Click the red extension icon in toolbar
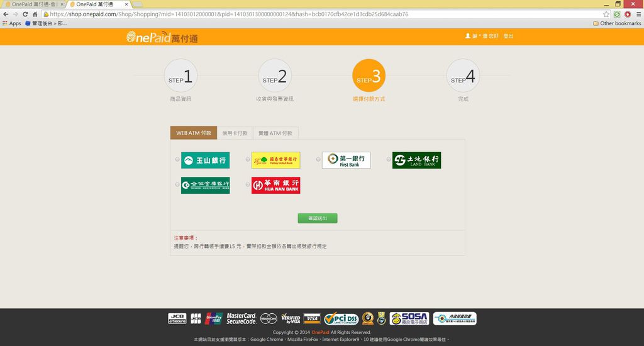This screenshot has height=346, width=644. 628,14
